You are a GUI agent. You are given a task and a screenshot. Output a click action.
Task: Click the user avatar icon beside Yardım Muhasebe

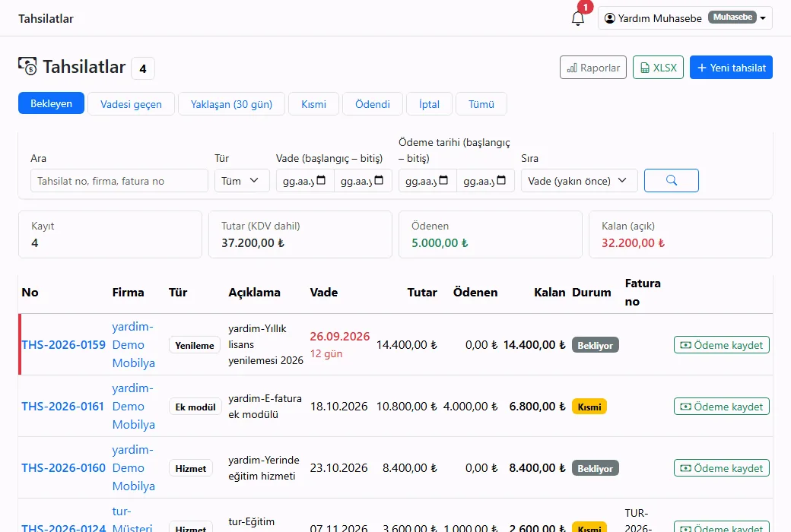click(610, 18)
